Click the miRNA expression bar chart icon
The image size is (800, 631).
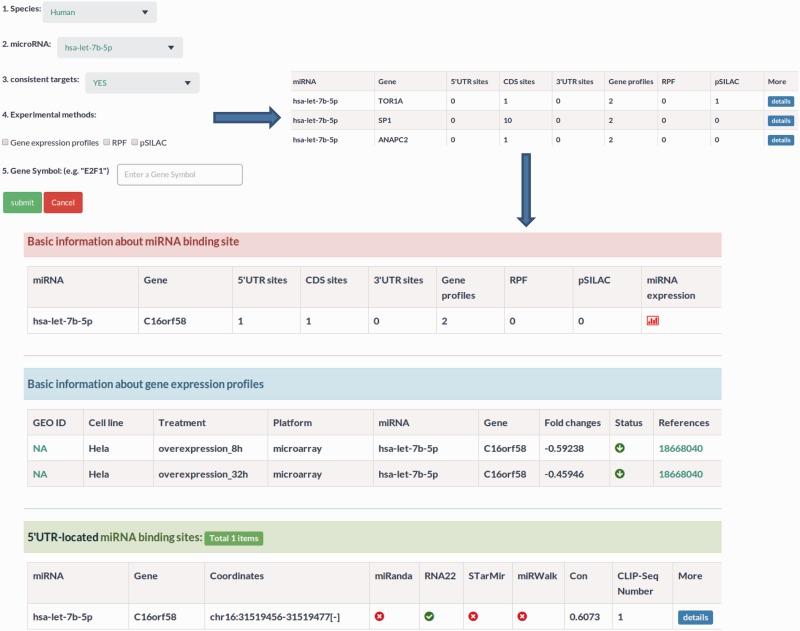(x=653, y=321)
